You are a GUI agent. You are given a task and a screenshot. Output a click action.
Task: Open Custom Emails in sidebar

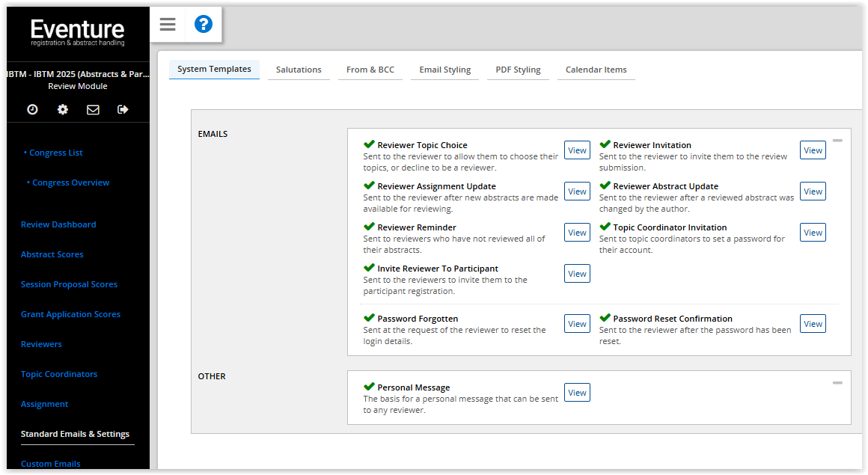[x=50, y=464]
